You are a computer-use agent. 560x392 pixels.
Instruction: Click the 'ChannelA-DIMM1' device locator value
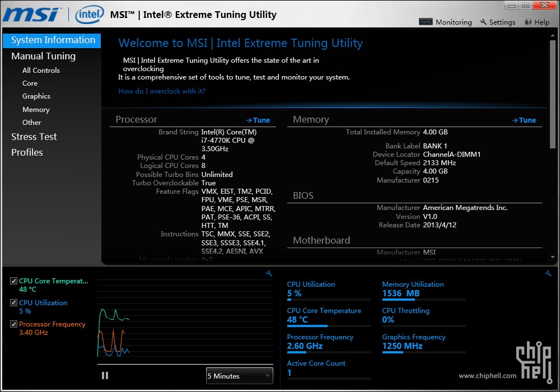(452, 154)
